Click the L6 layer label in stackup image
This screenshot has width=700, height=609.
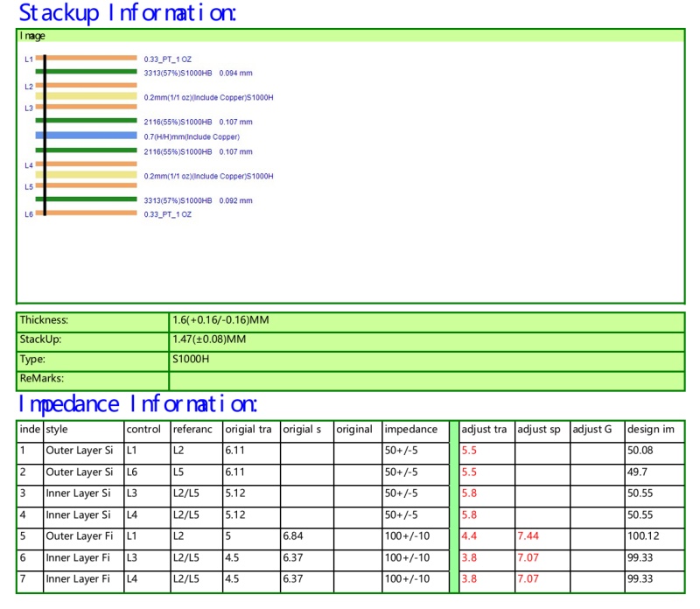[x=28, y=214]
